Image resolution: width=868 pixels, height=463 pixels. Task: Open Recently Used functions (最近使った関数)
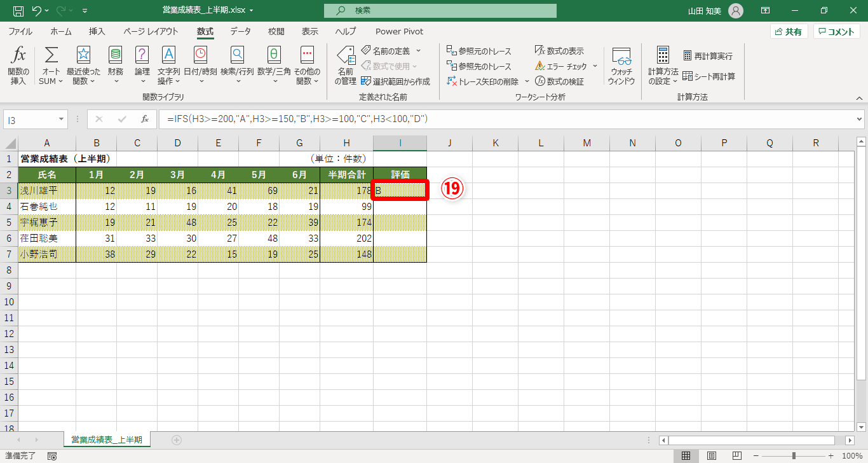click(x=83, y=66)
